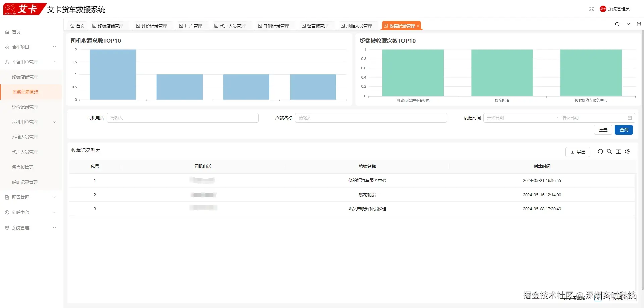The image size is (644, 308).
Task: Click the timestamp 2024-05-08 17:20:49
Action: point(542,209)
